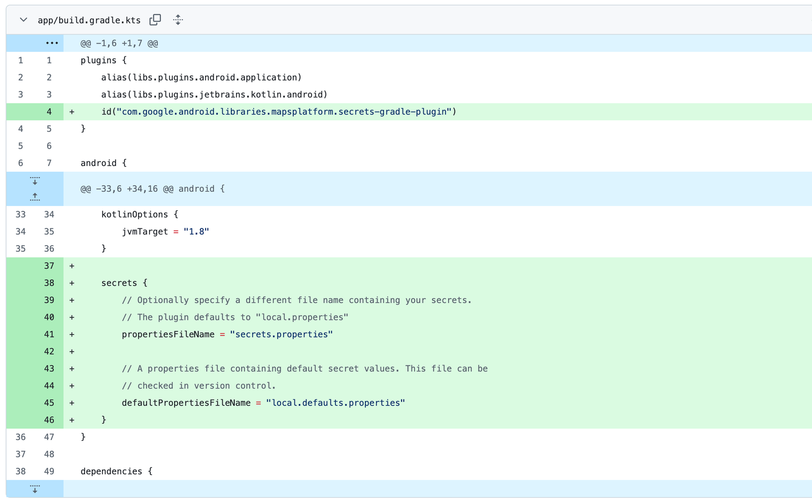The height and width of the screenshot is (504, 812).
Task: Expand all lines in this file
Action: coord(178,20)
